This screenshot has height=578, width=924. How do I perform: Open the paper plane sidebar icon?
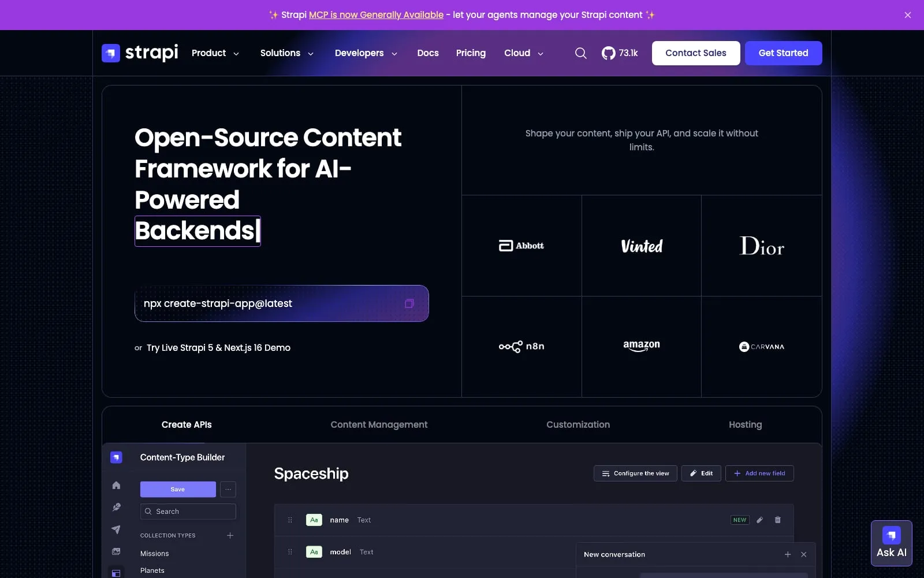tap(116, 529)
